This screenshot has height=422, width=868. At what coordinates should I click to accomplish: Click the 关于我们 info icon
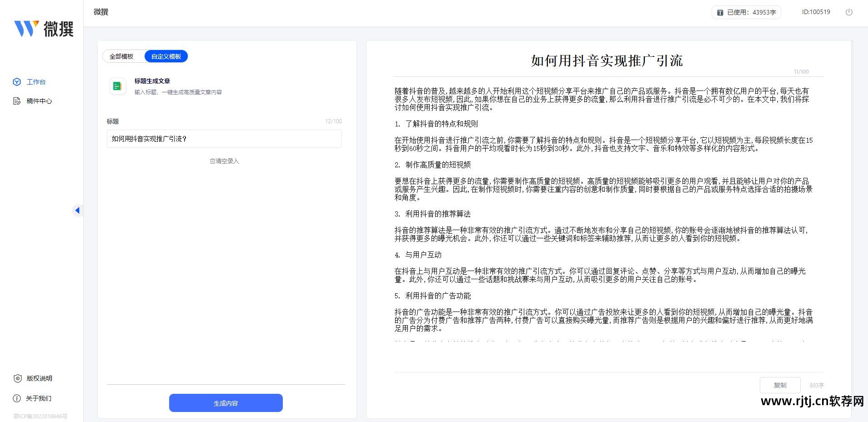pos(17,398)
